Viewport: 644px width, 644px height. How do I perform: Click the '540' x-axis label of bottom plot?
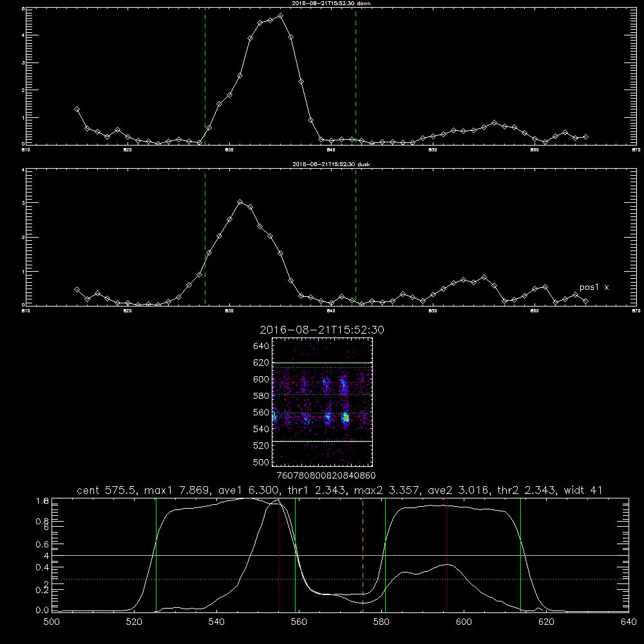point(216,622)
